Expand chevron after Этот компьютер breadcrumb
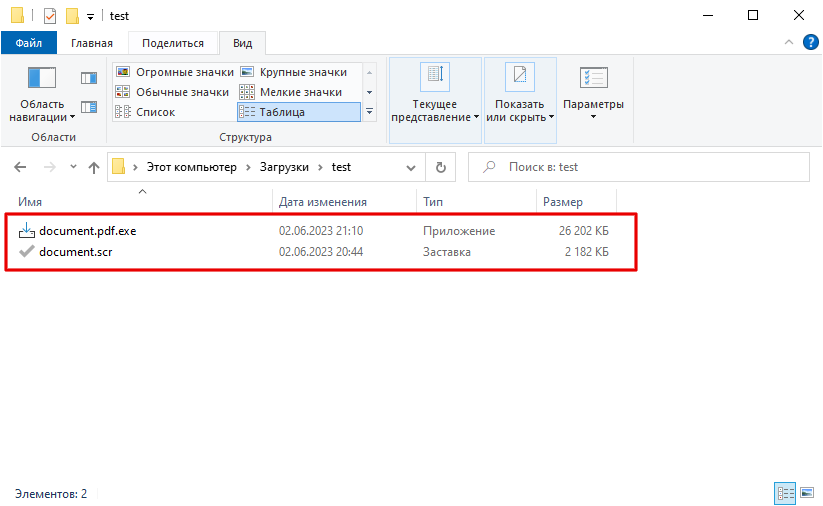Screen dimensions: 823x506 tap(248, 167)
